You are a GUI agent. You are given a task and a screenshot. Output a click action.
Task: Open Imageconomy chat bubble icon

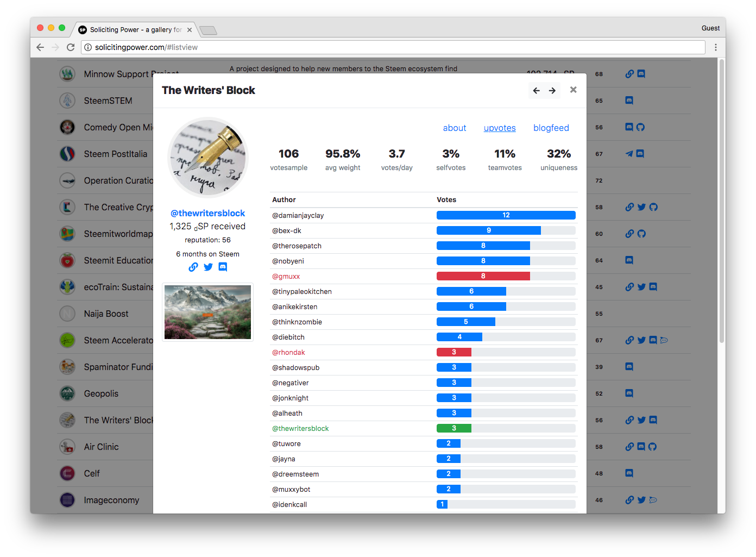point(653,500)
